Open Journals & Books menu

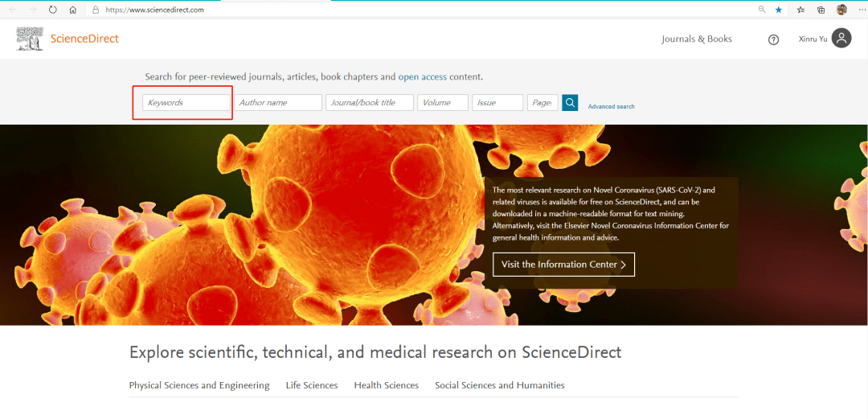point(696,39)
